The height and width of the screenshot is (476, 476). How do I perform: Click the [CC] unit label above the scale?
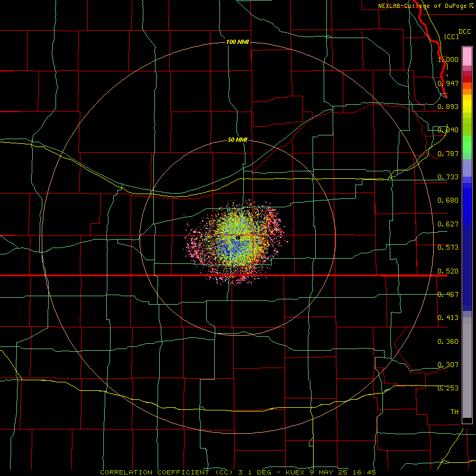(452, 36)
